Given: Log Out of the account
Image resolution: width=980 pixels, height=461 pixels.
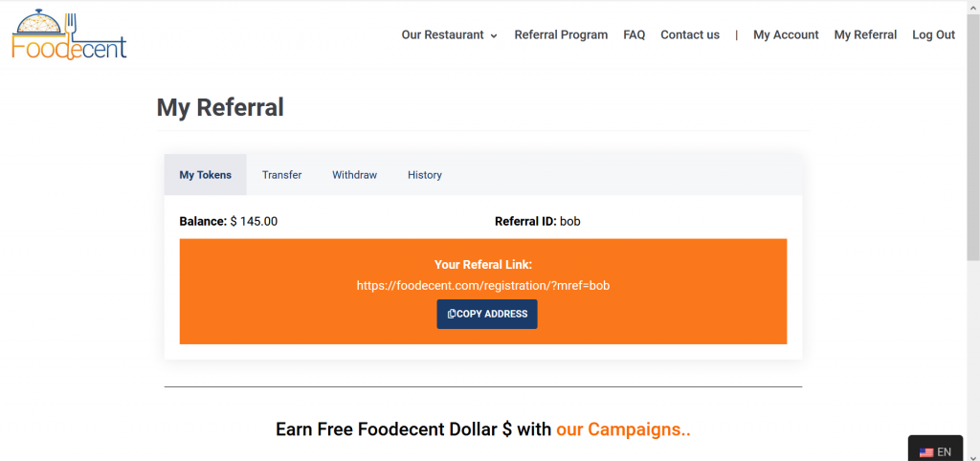Looking at the screenshot, I should tap(933, 34).
